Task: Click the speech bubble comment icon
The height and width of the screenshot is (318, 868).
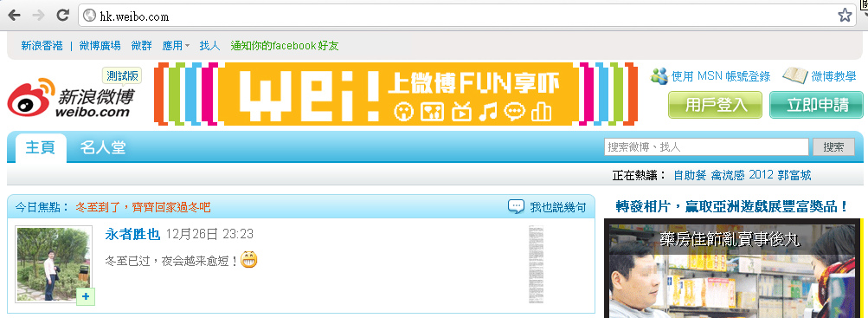Action: [x=516, y=206]
